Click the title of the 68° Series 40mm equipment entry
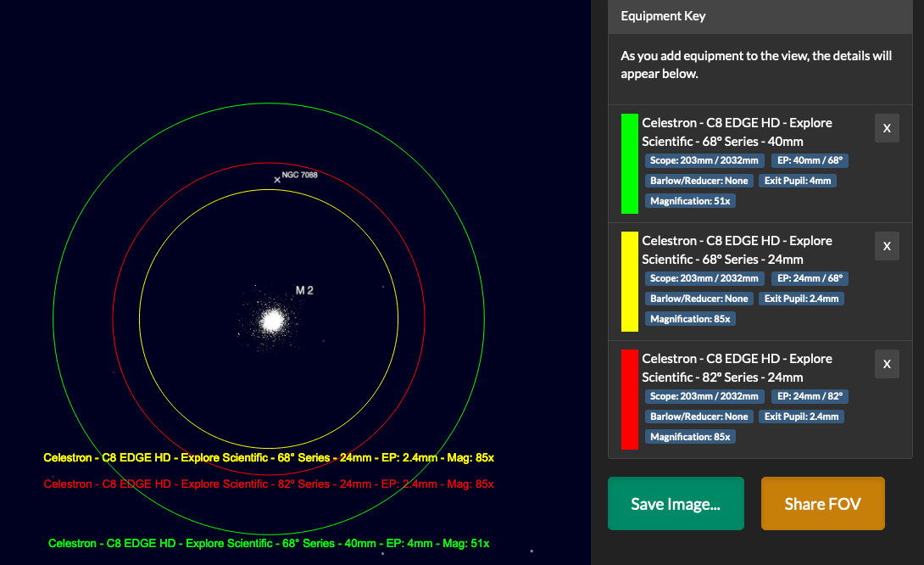 click(x=737, y=132)
